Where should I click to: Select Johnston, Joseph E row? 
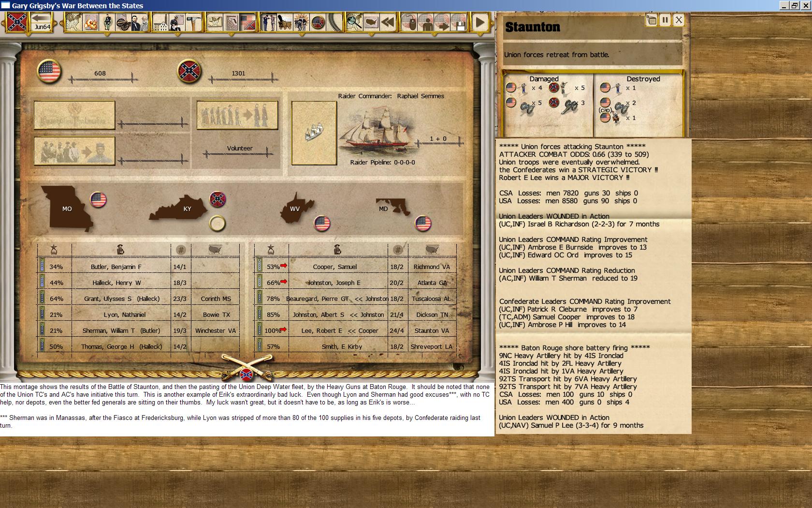click(355, 283)
